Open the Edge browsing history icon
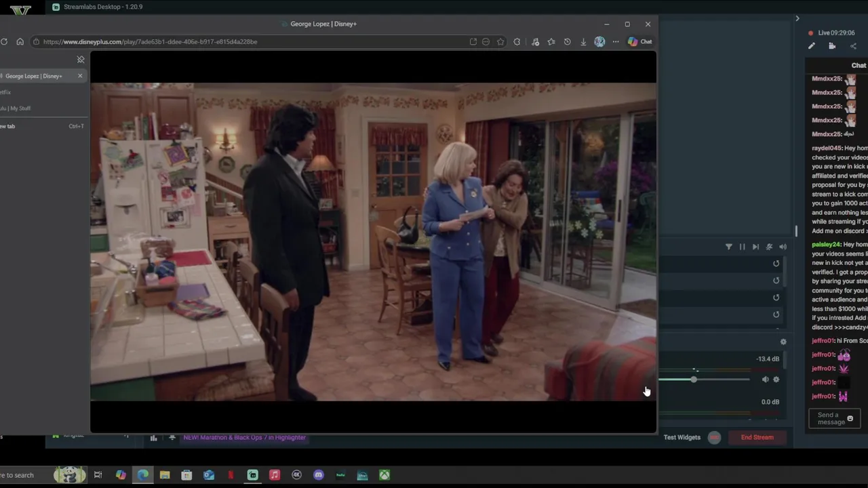The image size is (868, 488). pos(567,42)
